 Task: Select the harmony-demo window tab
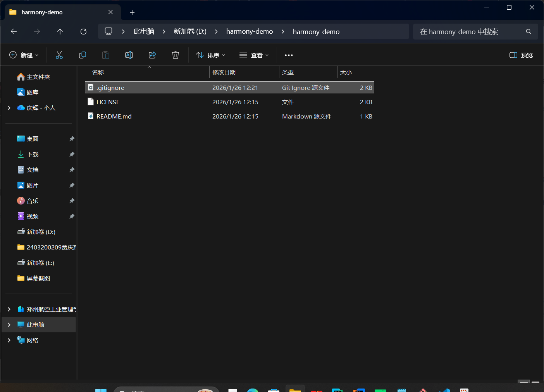click(63, 12)
